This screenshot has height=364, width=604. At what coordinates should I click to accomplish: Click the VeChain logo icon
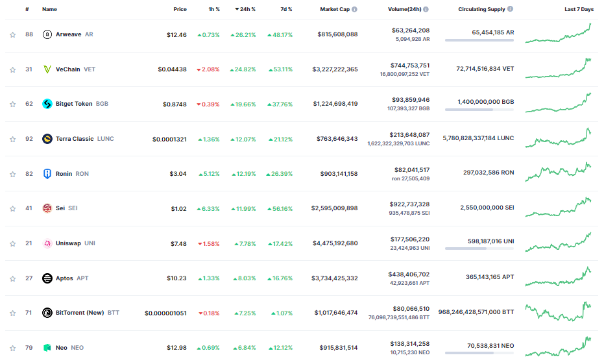click(47, 69)
